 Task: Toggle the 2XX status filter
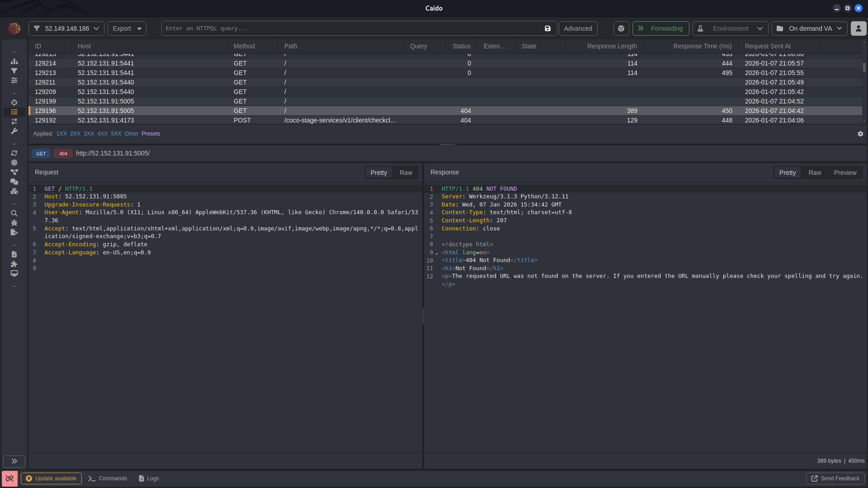pyautogui.click(x=75, y=134)
